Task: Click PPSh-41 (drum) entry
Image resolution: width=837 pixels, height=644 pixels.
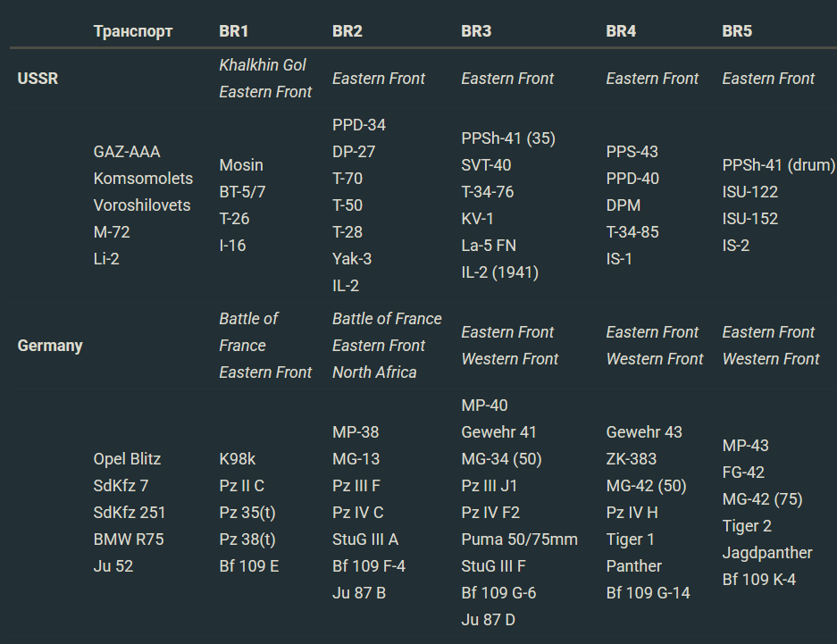Action: [778, 165]
